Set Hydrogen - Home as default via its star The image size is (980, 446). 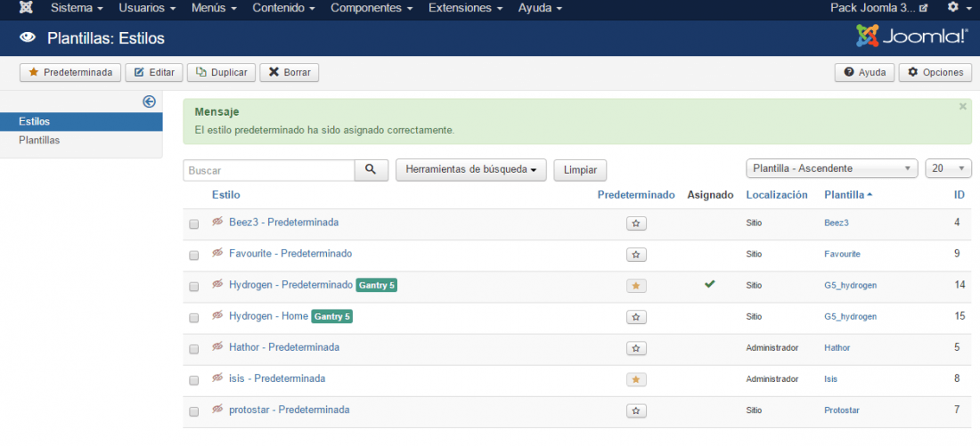pyautogui.click(x=636, y=317)
